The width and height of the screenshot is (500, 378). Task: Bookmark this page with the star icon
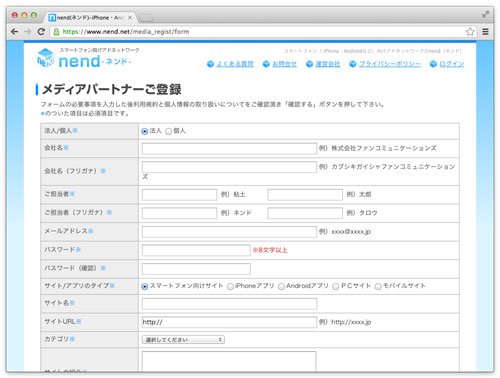tap(470, 32)
